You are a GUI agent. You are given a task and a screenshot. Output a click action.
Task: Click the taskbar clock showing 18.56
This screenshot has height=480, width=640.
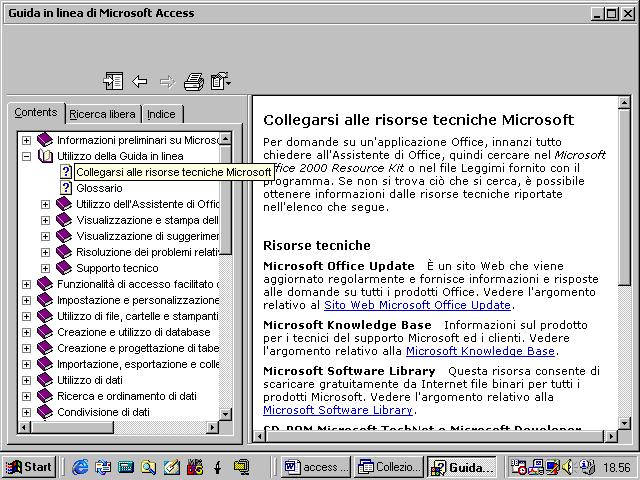pyautogui.click(x=616, y=467)
